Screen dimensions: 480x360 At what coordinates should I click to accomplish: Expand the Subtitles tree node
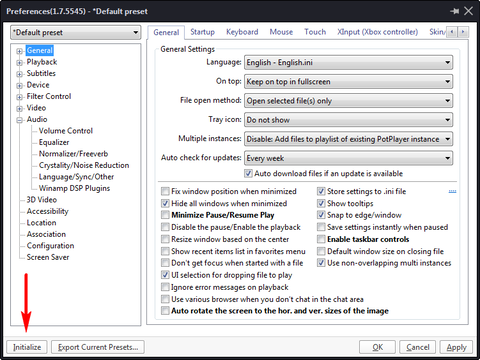click(19, 74)
